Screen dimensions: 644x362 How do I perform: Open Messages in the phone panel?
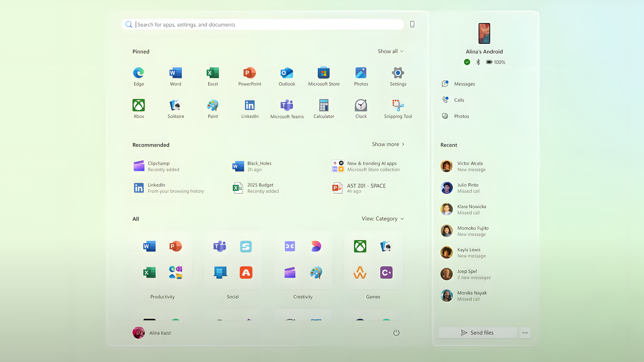458,84
